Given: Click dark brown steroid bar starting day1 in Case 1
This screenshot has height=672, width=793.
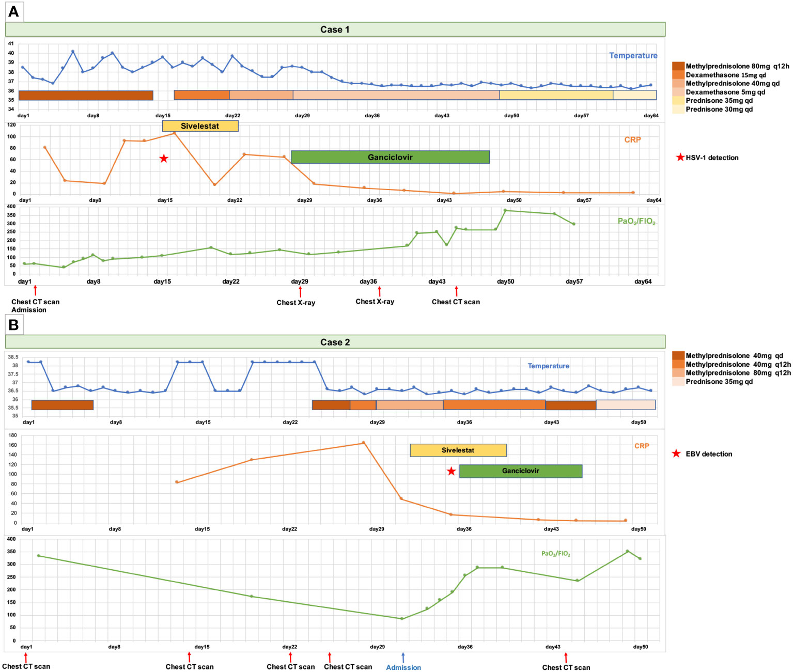Looking at the screenshot, I should 86,96.
